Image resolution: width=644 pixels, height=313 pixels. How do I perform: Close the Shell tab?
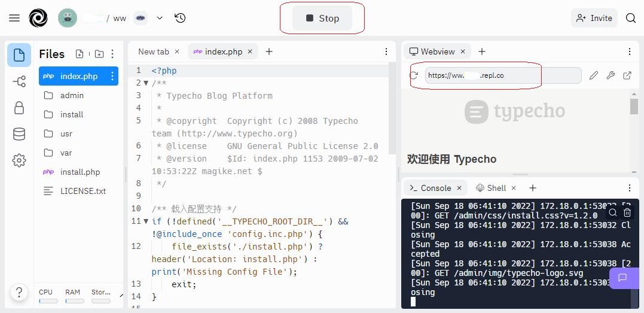514,188
